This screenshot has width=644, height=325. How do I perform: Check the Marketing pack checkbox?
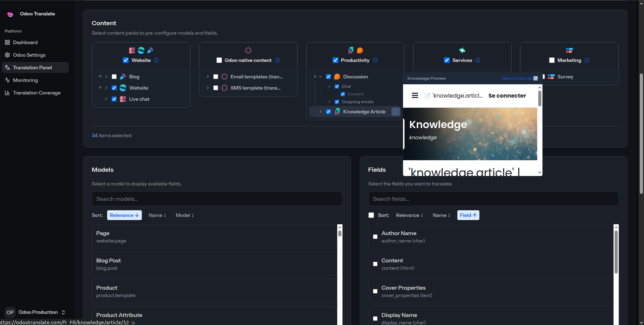(x=552, y=60)
